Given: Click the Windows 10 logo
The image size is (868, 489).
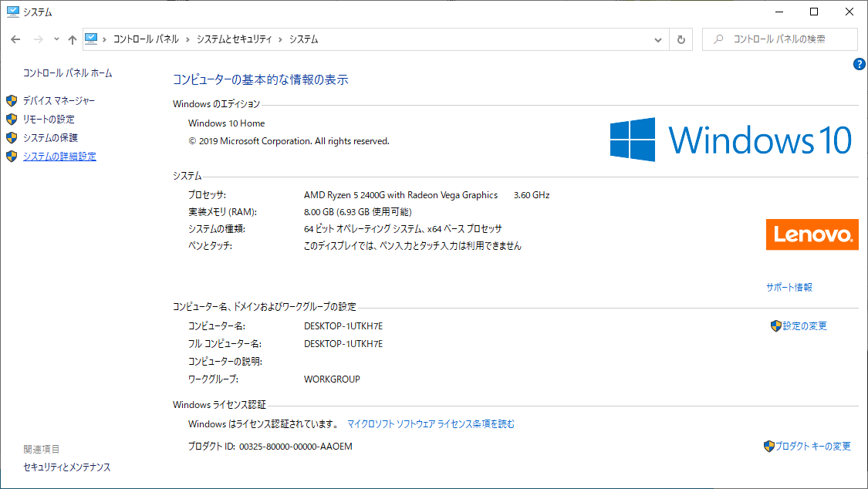Looking at the screenshot, I should point(731,140).
